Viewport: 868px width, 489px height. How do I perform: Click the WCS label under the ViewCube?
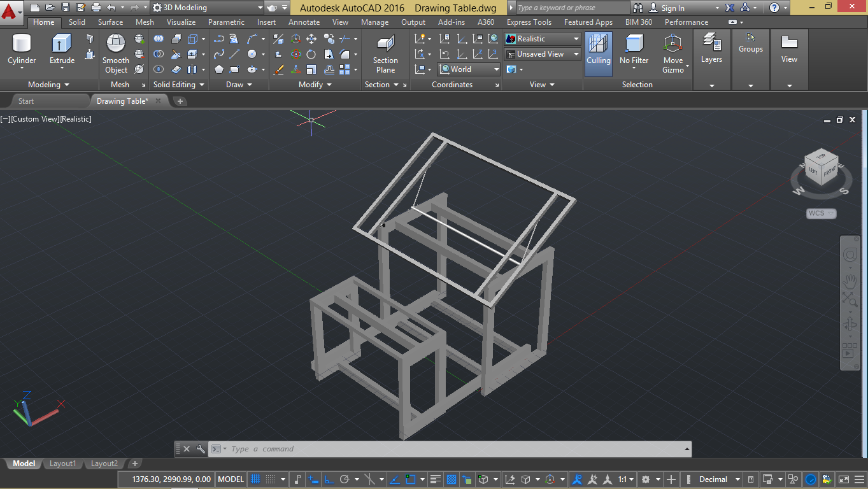point(821,213)
